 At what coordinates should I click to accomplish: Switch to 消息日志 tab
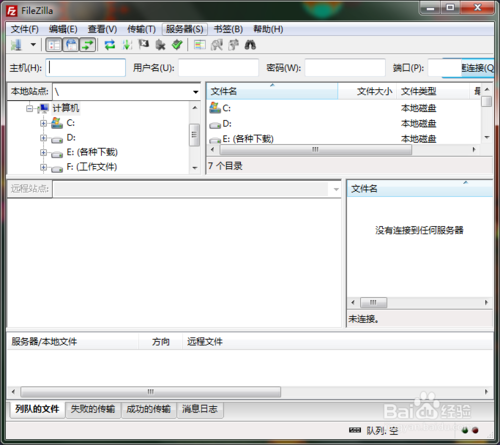pyautogui.click(x=200, y=409)
